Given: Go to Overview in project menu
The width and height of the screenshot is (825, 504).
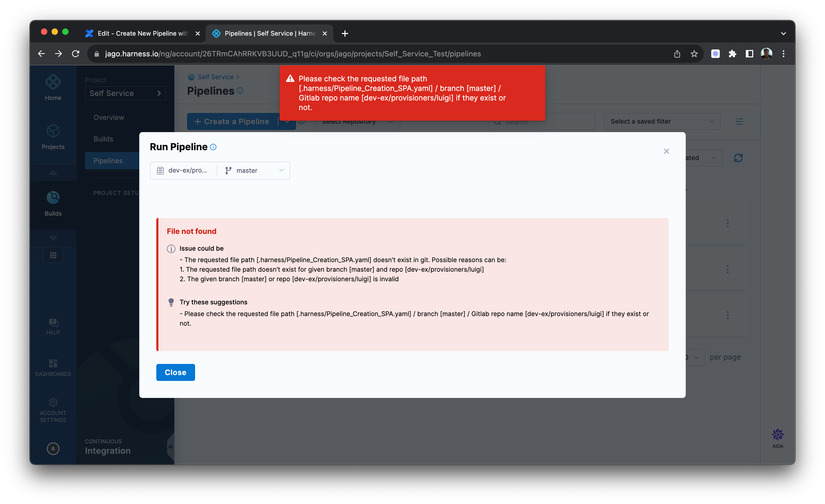Looking at the screenshot, I should (x=108, y=117).
